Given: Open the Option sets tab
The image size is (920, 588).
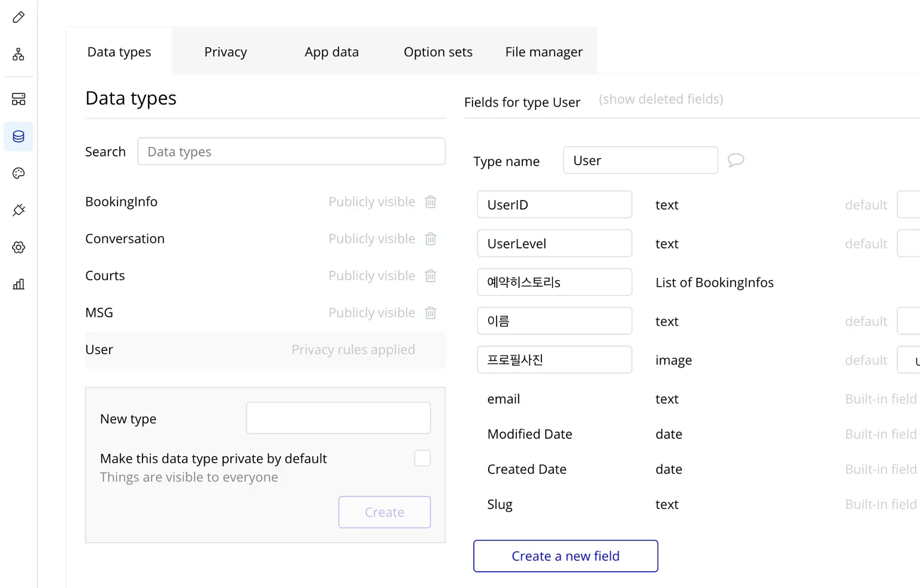Looking at the screenshot, I should click(x=438, y=52).
